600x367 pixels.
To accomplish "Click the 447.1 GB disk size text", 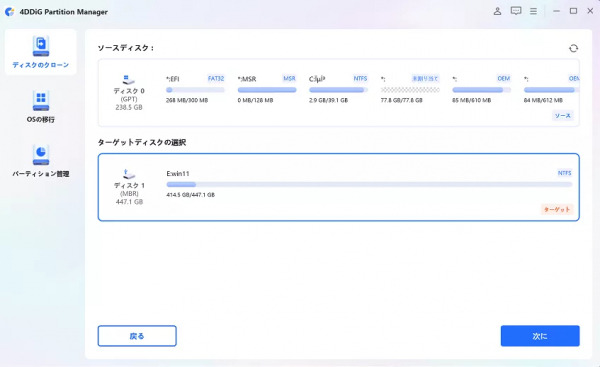I will point(129,202).
